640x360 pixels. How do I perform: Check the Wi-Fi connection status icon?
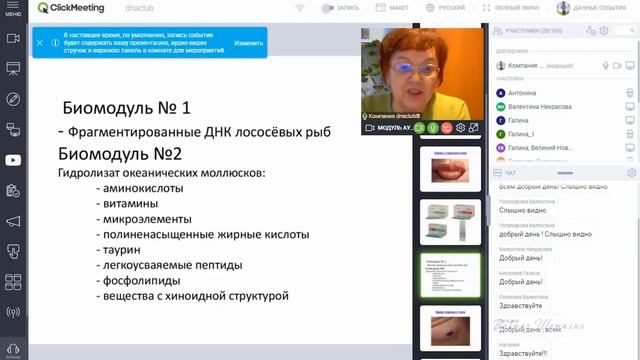coord(300,8)
